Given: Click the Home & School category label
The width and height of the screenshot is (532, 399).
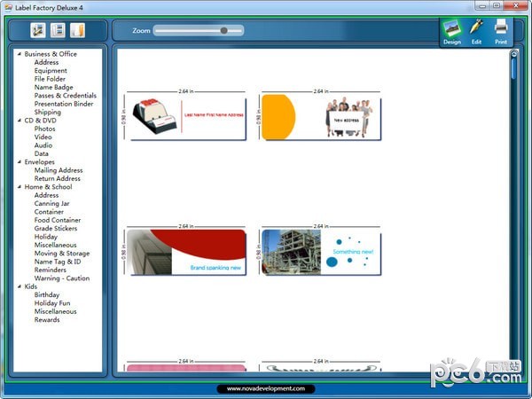Looking at the screenshot, I should pyautogui.click(x=48, y=187).
